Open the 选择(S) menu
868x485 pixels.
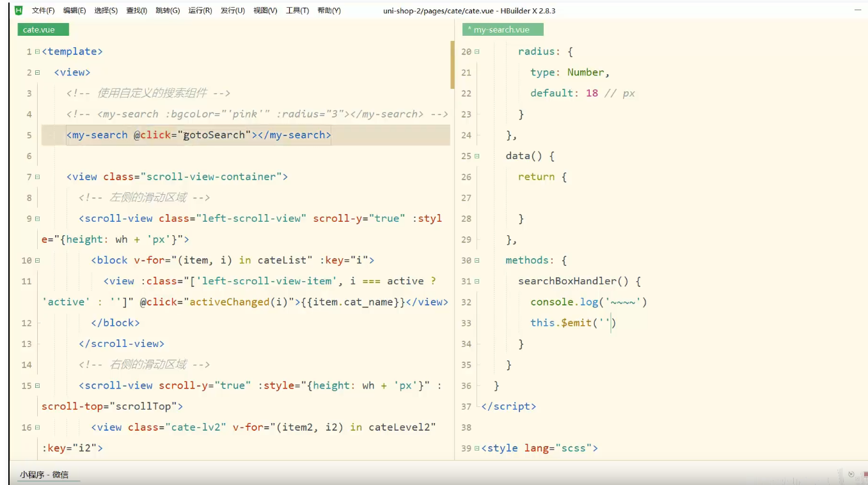tap(106, 11)
